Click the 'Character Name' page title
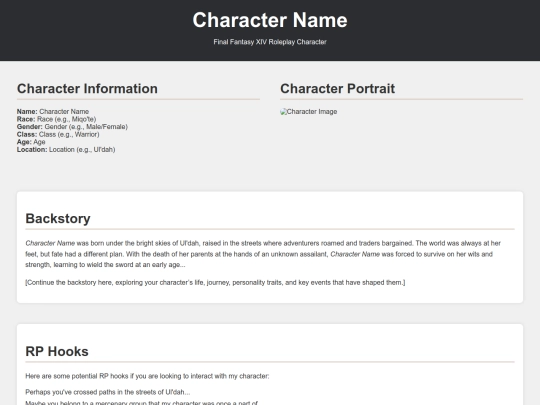This screenshot has width=540, height=405. [270, 20]
